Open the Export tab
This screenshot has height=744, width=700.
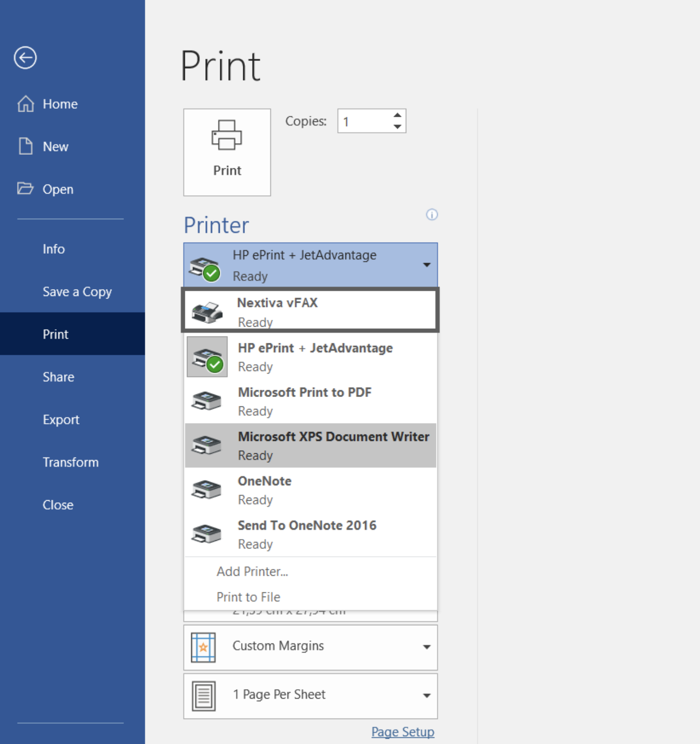[x=72, y=419]
